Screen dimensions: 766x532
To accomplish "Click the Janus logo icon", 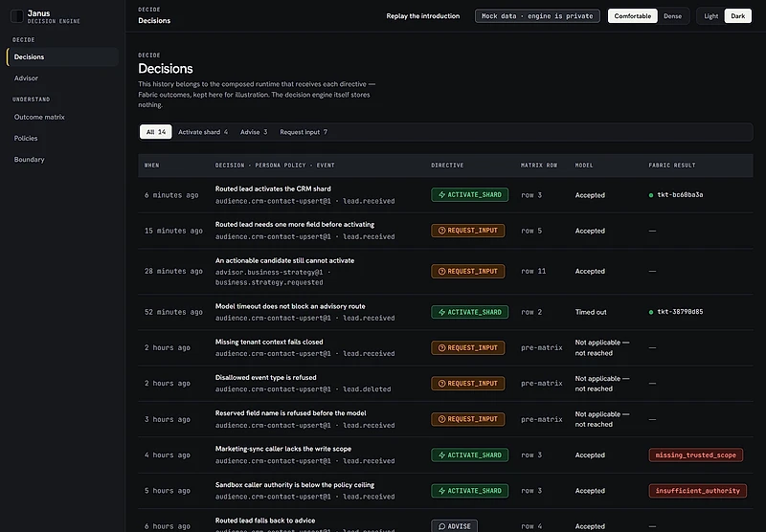I will click(17, 16).
